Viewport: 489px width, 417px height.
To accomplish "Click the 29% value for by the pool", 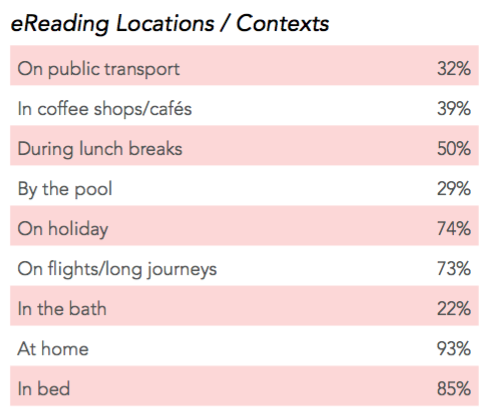I will pos(454,188).
